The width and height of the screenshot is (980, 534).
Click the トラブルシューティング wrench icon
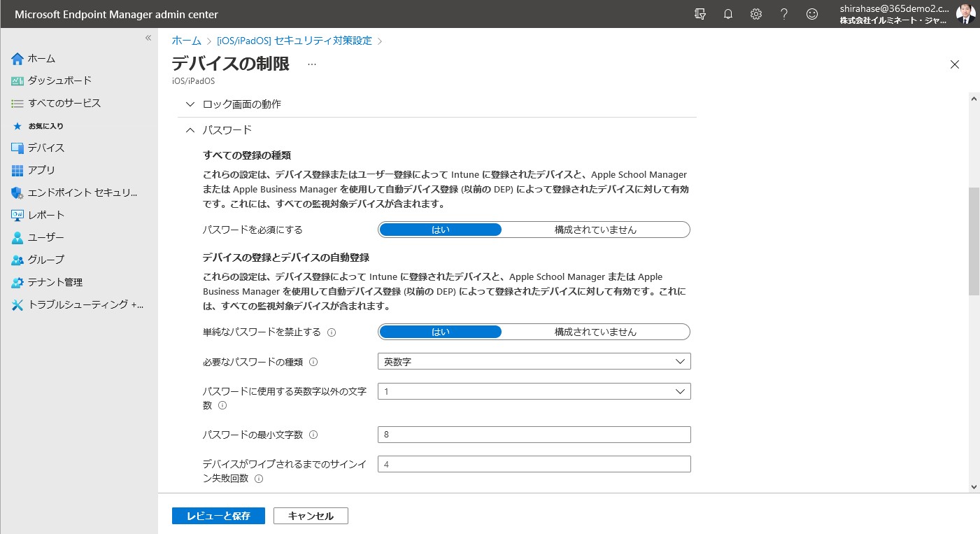click(x=17, y=305)
